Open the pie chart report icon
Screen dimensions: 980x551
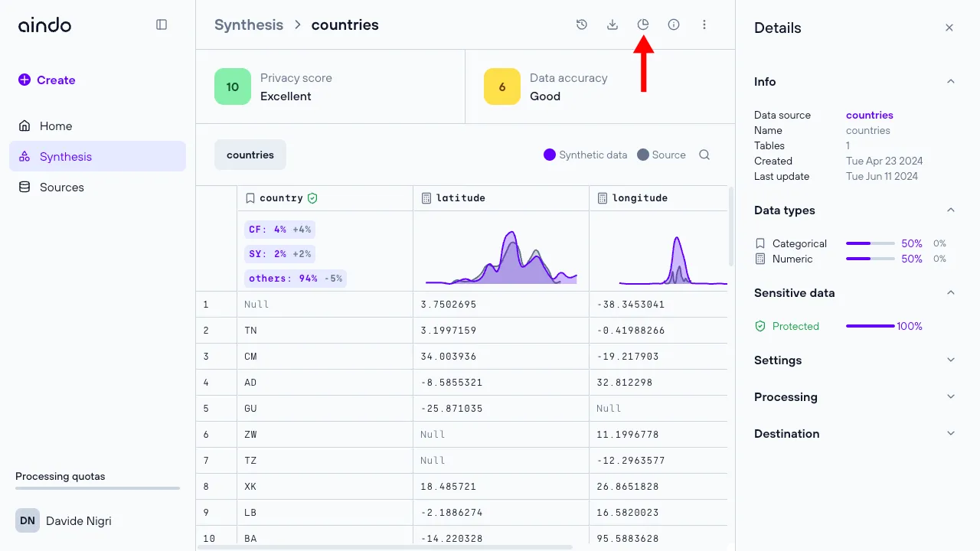(x=643, y=24)
